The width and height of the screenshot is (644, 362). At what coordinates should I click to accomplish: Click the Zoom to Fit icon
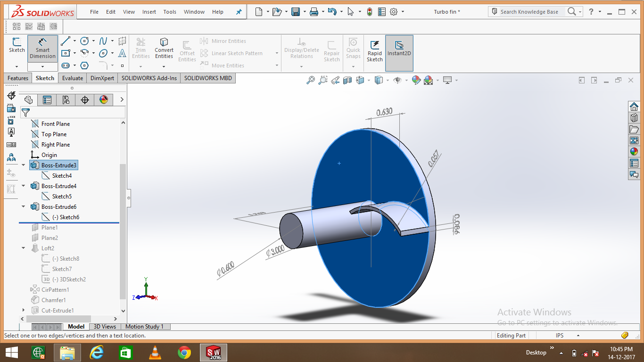pyautogui.click(x=310, y=81)
